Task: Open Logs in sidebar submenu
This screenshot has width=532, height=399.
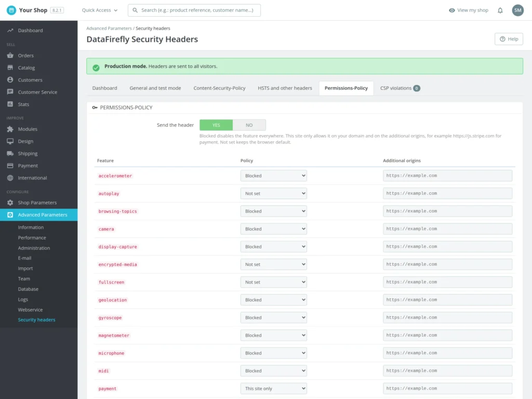Action: (x=23, y=299)
